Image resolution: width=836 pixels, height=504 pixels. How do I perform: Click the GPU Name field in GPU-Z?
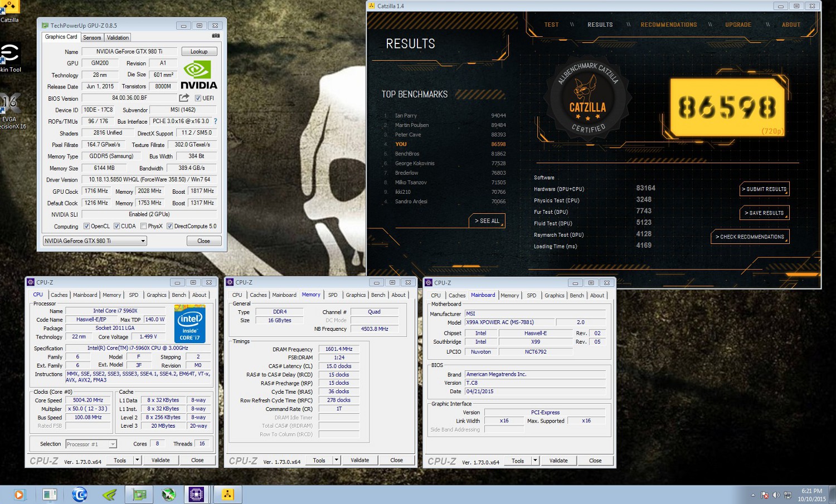(129, 51)
